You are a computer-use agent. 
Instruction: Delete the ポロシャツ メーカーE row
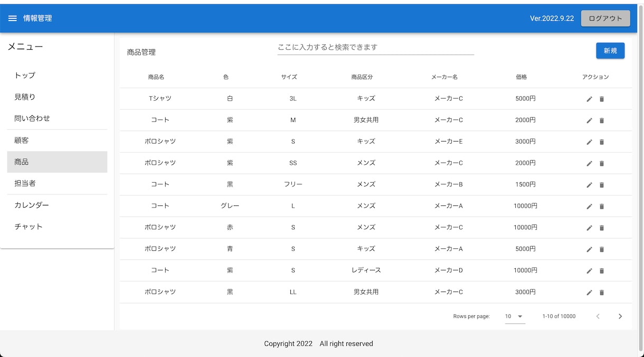click(x=602, y=142)
